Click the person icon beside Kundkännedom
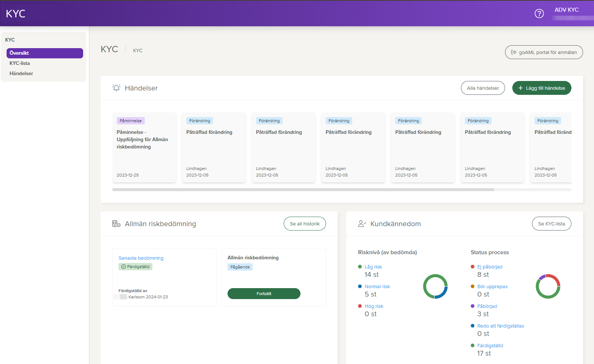Image resolution: width=594 pixels, height=364 pixels. click(x=362, y=224)
